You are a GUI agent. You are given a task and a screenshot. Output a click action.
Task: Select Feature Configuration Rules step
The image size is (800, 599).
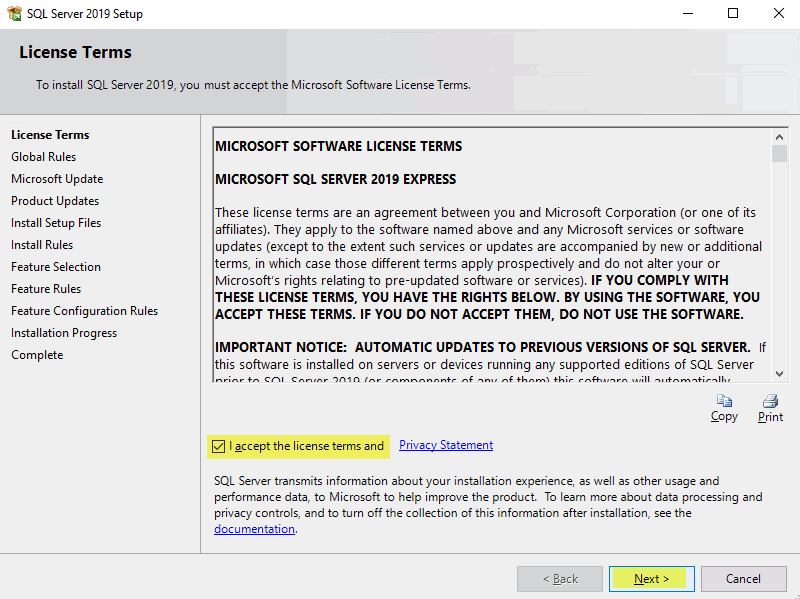click(85, 310)
